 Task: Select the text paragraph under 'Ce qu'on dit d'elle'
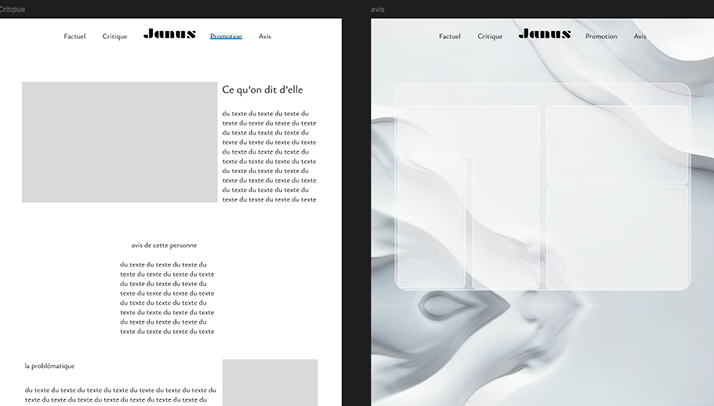tap(269, 157)
